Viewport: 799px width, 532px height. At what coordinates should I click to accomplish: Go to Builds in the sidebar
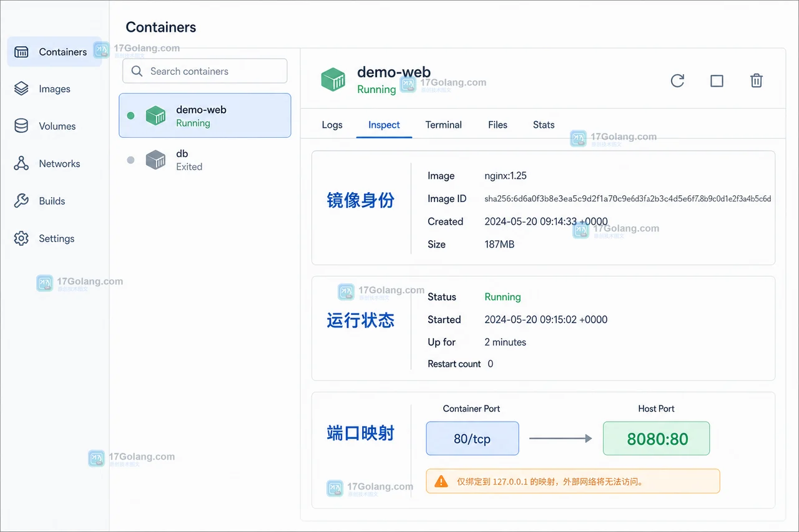54,201
